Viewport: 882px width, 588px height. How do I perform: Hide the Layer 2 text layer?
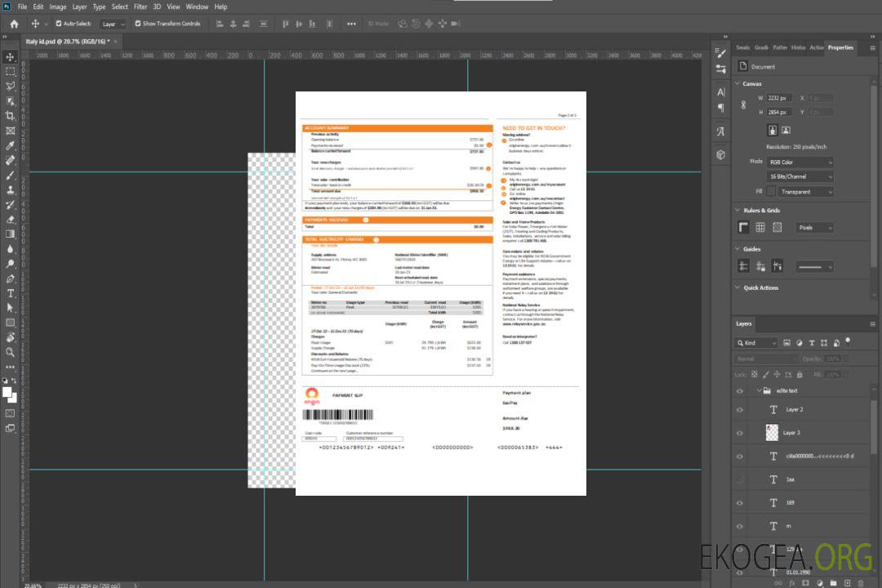pos(740,409)
